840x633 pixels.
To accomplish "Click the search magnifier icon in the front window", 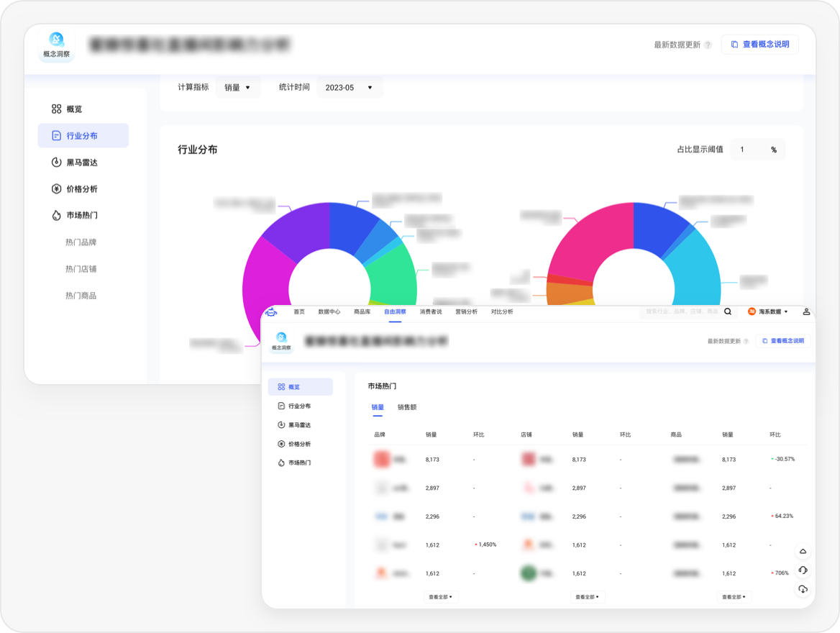I will click(x=728, y=311).
